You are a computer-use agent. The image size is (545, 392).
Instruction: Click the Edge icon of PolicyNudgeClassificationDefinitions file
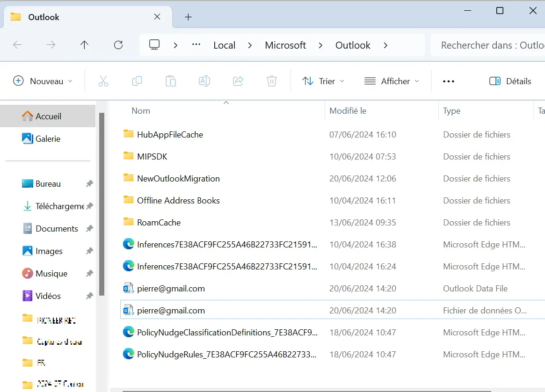(x=129, y=332)
